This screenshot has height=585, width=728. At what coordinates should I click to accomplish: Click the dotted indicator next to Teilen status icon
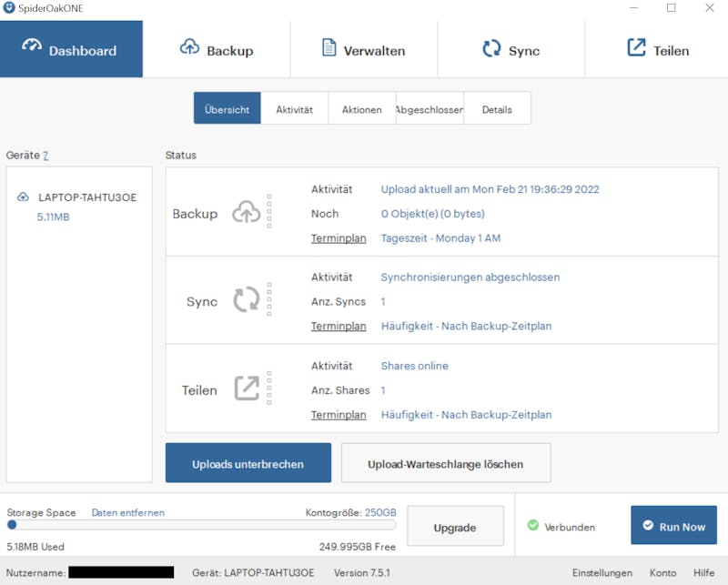pos(269,388)
